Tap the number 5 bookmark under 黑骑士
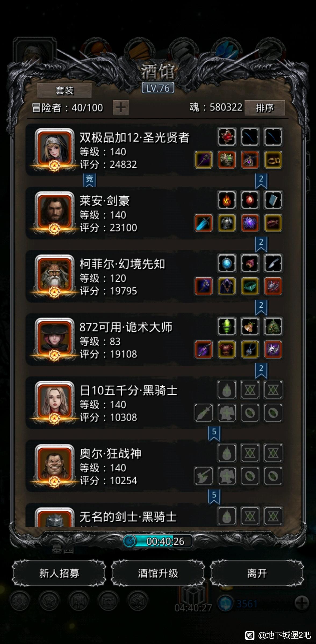The height and width of the screenshot is (644, 316). click(214, 434)
